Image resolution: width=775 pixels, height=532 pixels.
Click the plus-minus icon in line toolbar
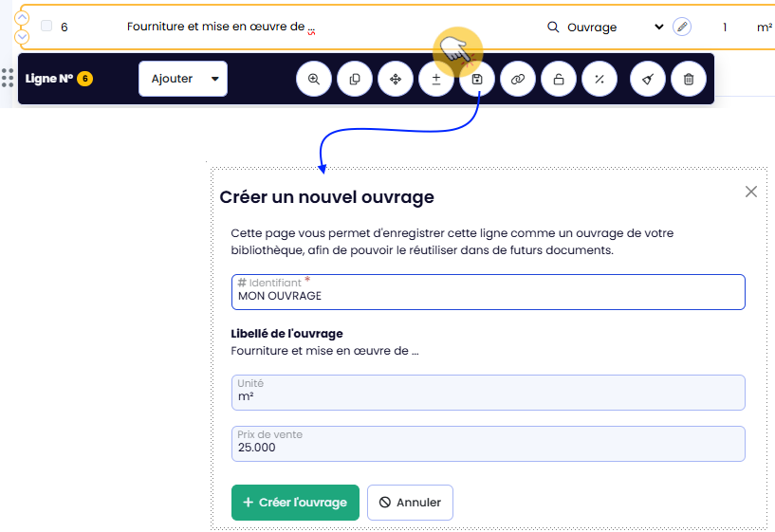(436, 80)
